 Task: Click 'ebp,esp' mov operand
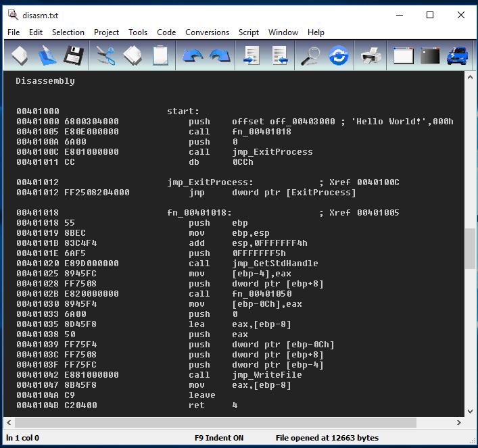tap(251, 233)
